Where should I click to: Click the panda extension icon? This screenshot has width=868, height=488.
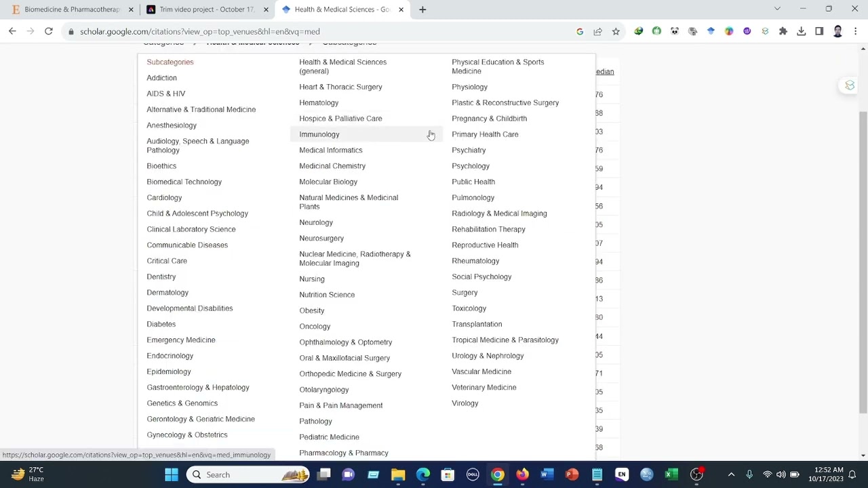tap(675, 31)
